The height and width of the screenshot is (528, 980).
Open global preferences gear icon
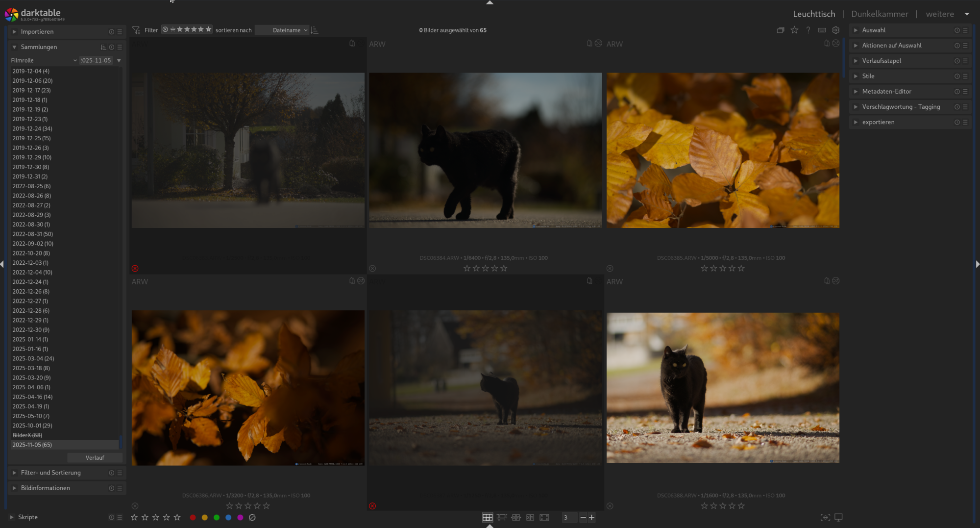836,30
